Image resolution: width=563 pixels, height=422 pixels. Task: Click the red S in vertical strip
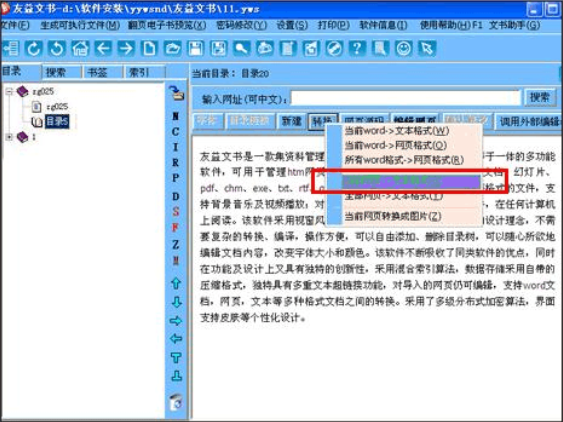[x=176, y=212]
